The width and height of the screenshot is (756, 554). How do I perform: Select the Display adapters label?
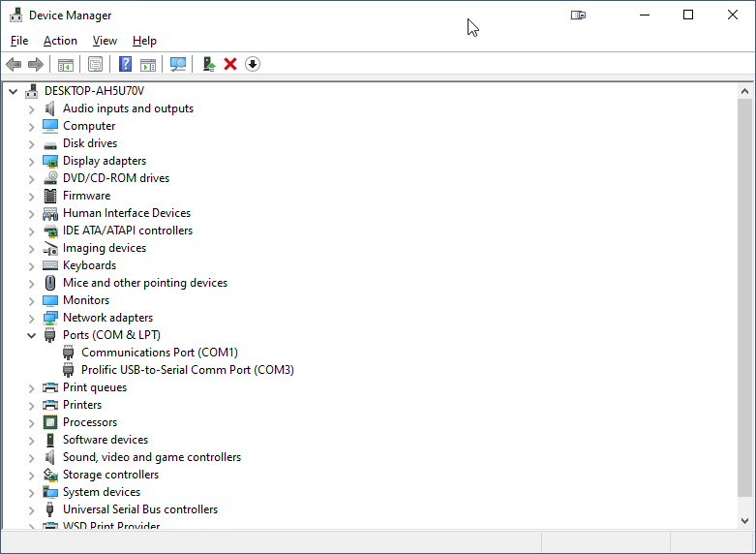pyautogui.click(x=105, y=161)
